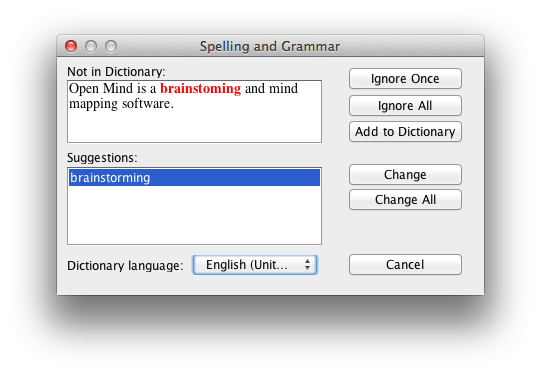Select the Ignore All button
This screenshot has width=541, height=374.
click(x=405, y=106)
